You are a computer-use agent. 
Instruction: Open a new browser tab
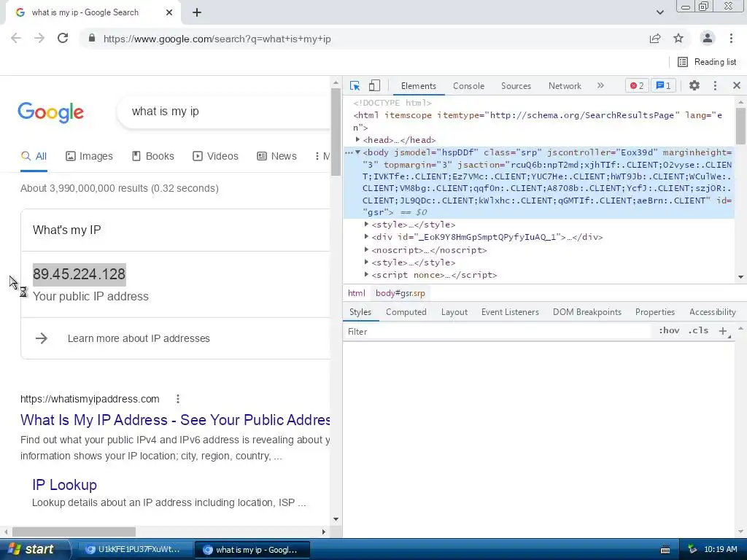[197, 13]
